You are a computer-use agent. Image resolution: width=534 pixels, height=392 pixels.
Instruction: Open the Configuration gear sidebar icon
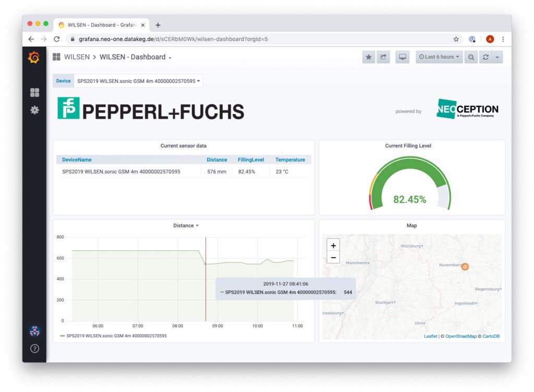coord(34,110)
